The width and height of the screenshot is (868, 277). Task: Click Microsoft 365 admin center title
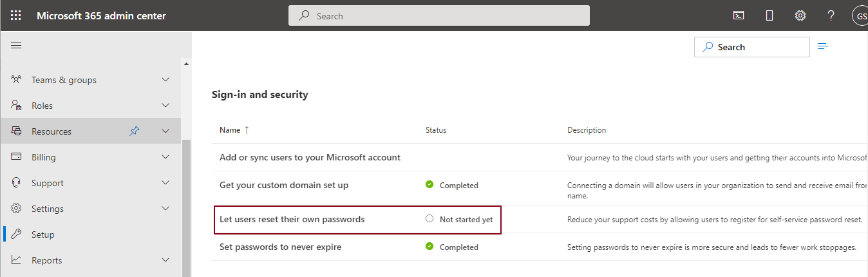(101, 15)
